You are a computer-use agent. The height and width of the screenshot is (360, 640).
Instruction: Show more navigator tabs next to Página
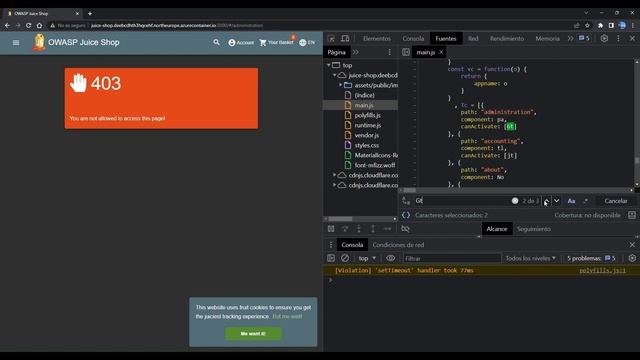click(356, 52)
